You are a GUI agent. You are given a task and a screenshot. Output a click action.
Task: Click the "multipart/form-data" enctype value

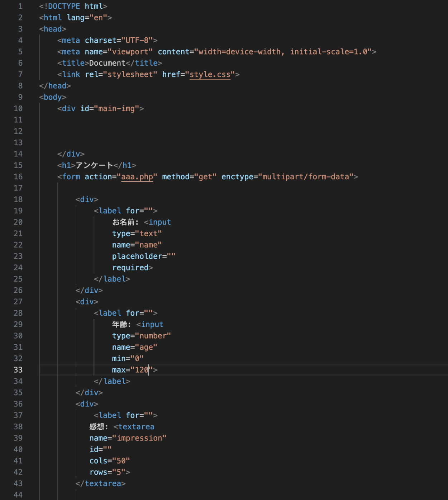click(305, 177)
